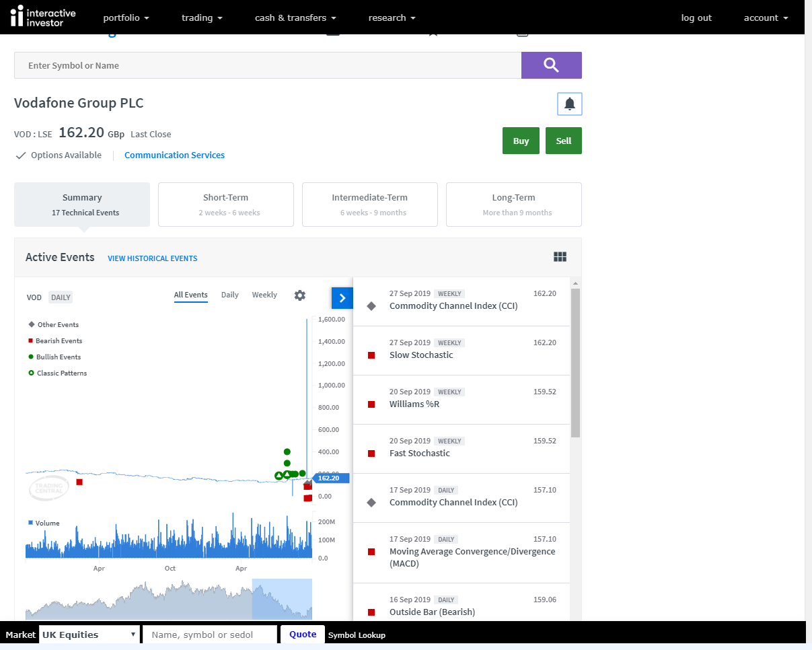This screenshot has width=812, height=650.
Task: Switch to grid view icon
Action: point(560,257)
